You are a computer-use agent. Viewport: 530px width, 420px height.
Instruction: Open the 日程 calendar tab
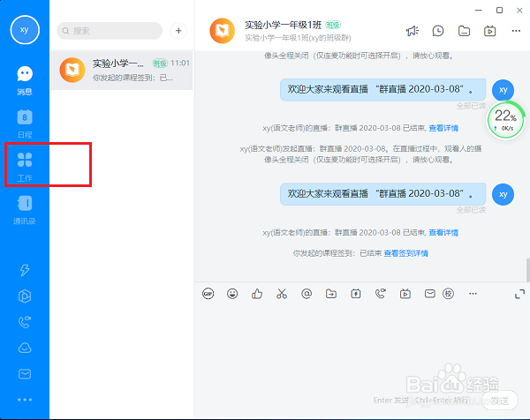click(x=25, y=124)
